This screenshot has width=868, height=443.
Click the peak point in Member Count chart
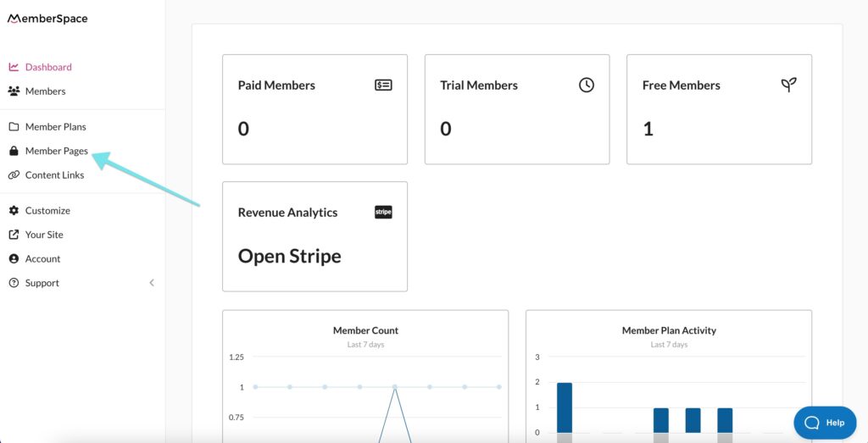395,387
